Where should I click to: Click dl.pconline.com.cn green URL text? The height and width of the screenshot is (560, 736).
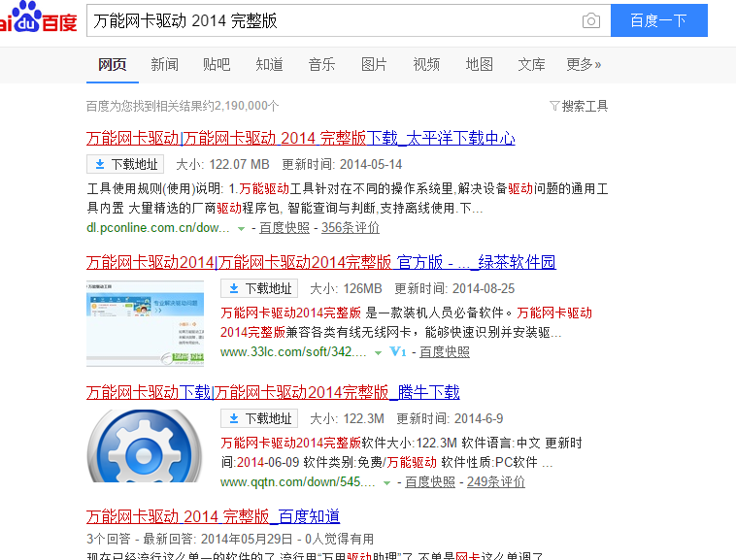point(158,227)
